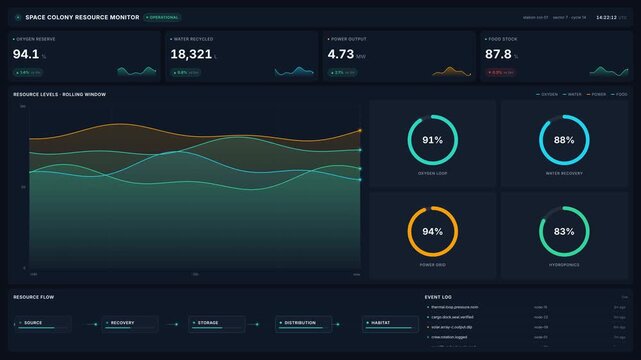The width and height of the screenshot is (641, 360).
Task: Click the orange line endpoint marker on chart
Action: [x=360, y=130]
